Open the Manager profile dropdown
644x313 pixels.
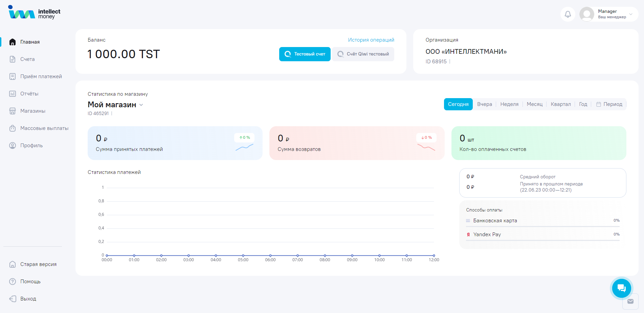pos(608,14)
